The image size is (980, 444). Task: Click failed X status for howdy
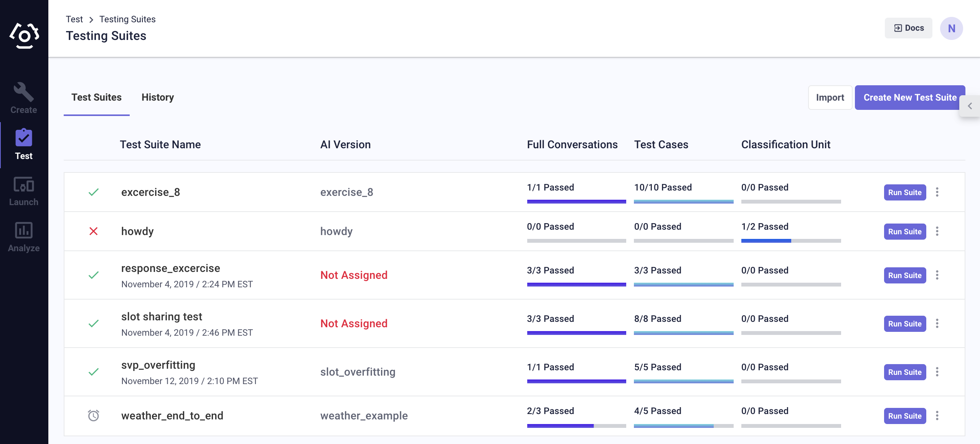(x=94, y=231)
